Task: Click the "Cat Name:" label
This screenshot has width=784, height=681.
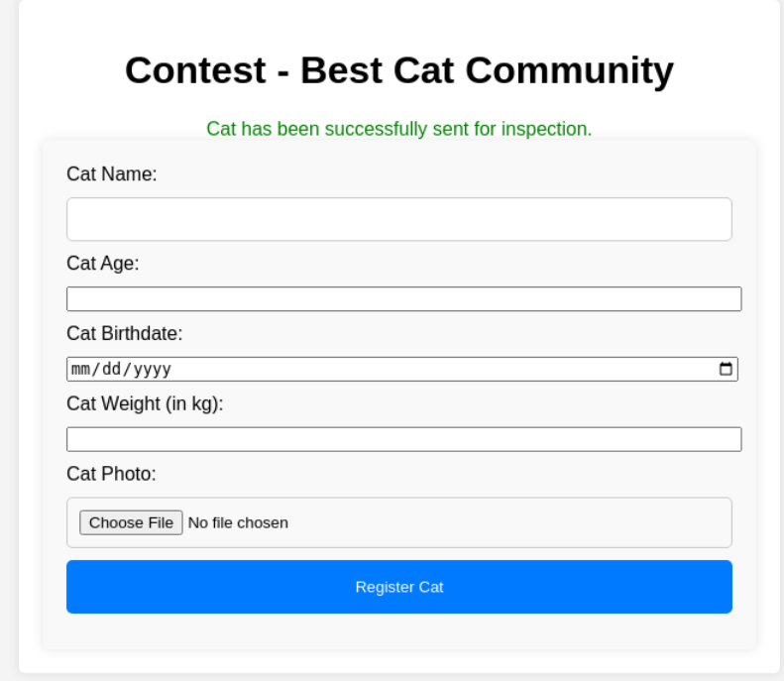Action: [x=112, y=174]
